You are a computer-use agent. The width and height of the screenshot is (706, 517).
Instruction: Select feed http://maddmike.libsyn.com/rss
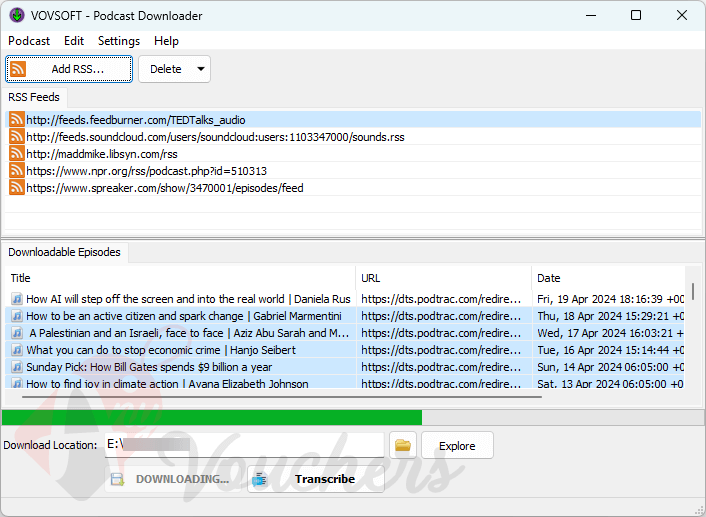[353, 154]
